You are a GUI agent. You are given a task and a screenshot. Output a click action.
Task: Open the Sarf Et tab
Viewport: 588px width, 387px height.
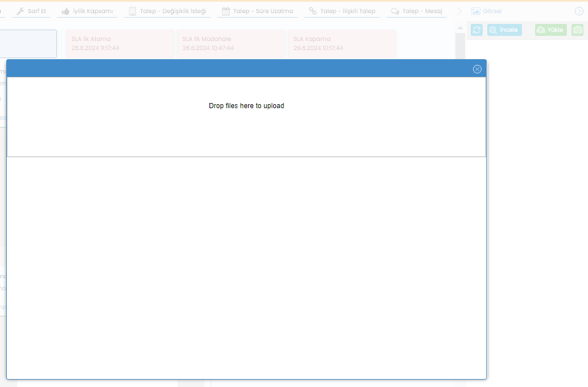point(31,11)
